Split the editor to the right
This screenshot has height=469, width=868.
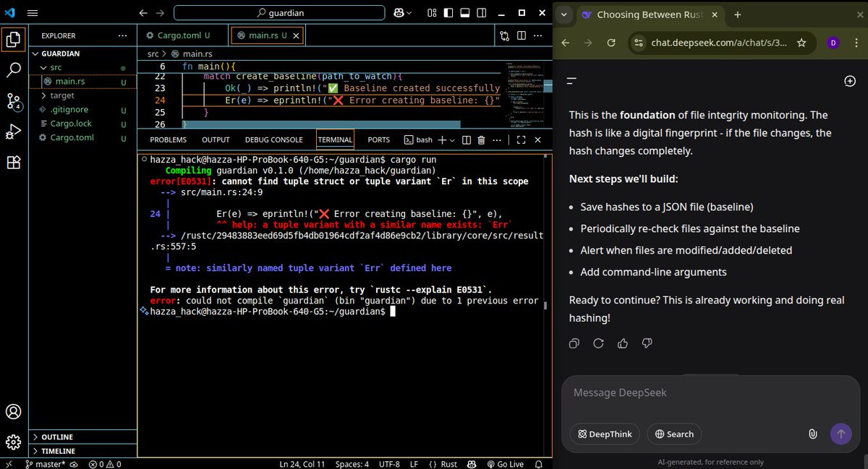[x=523, y=35]
